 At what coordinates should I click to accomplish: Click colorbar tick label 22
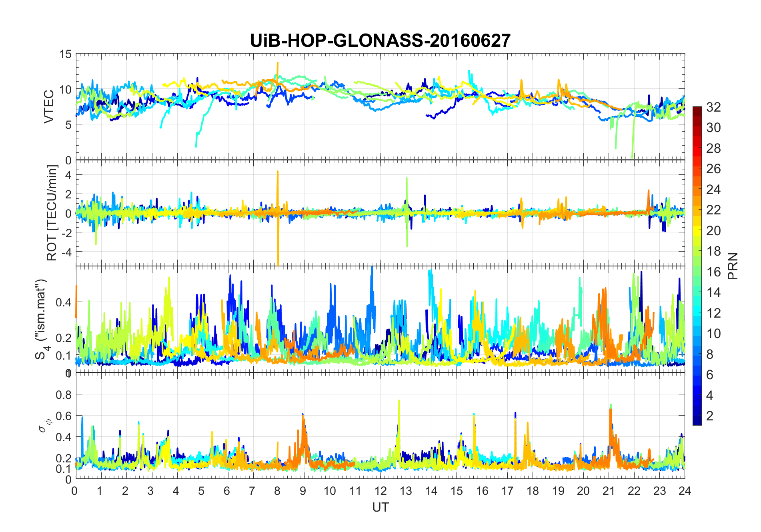(x=713, y=210)
